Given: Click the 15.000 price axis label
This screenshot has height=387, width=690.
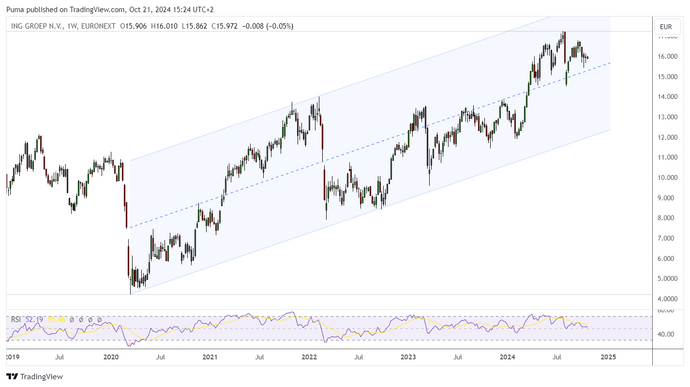Looking at the screenshot, I should [x=667, y=77].
